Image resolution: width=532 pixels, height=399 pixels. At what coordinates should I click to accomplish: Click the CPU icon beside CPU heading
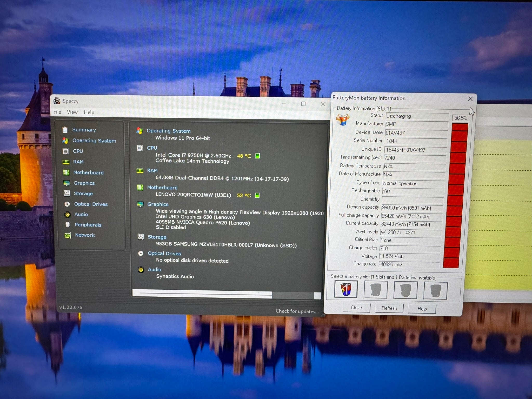point(140,148)
